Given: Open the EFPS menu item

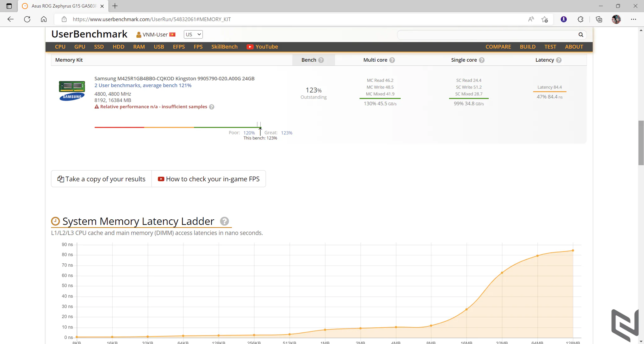Looking at the screenshot, I should point(179,47).
